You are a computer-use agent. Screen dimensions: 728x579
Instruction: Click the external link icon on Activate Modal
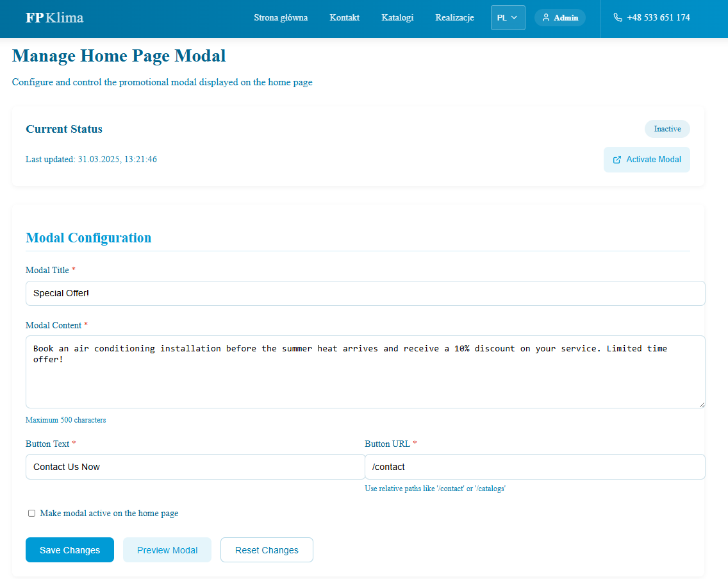click(617, 159)
